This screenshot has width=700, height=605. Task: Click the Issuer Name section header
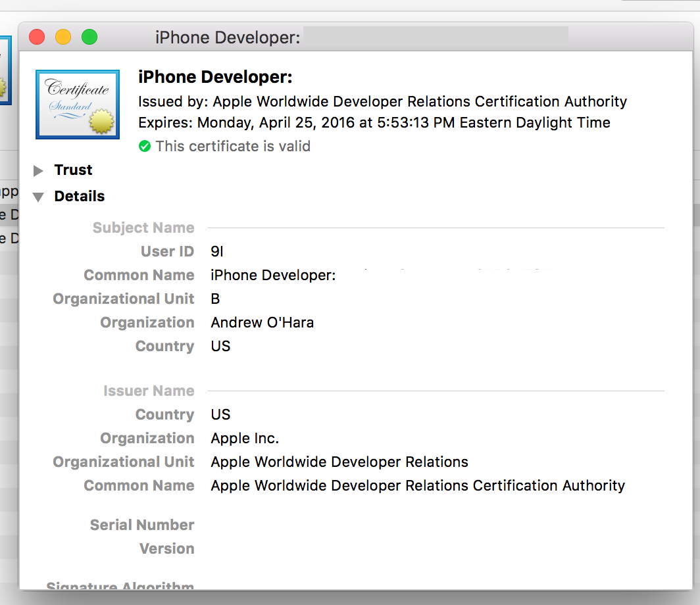click(x=149, y=391)
